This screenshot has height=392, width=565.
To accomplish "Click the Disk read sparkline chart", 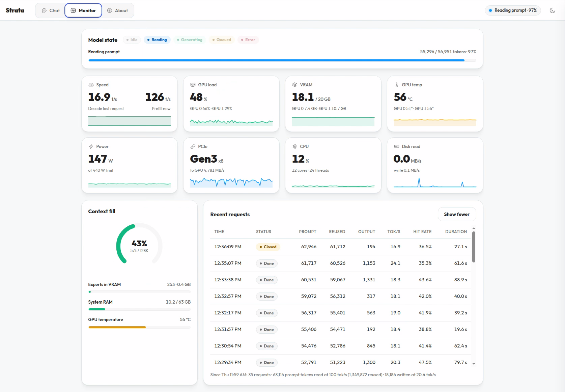I will coord(435,183).
